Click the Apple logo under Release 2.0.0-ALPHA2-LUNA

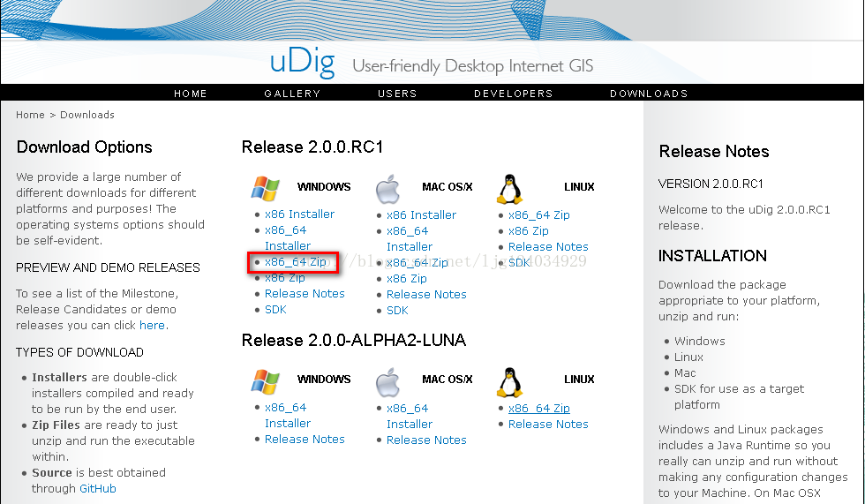tap(387, 382)
